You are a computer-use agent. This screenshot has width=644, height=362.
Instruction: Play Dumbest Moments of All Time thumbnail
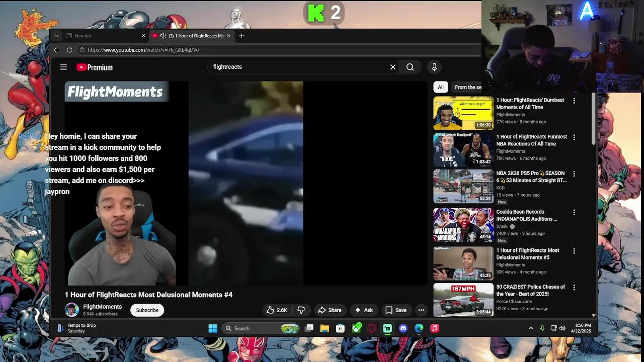coord(463,113)
